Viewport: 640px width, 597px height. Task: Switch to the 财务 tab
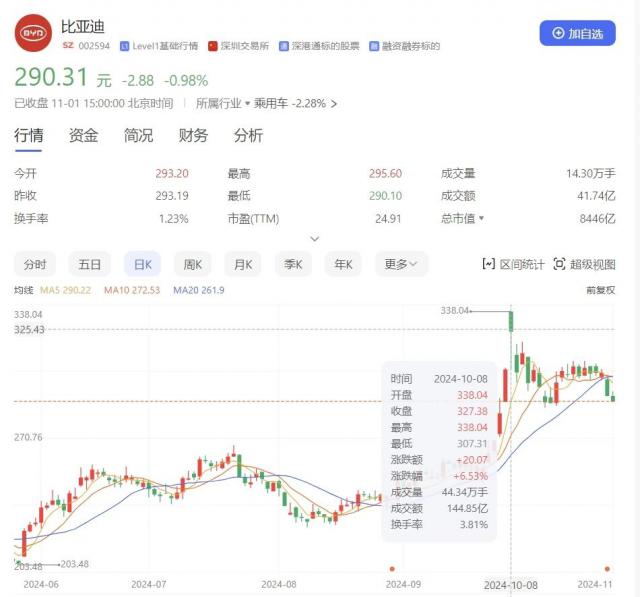[x=193, y=136]
